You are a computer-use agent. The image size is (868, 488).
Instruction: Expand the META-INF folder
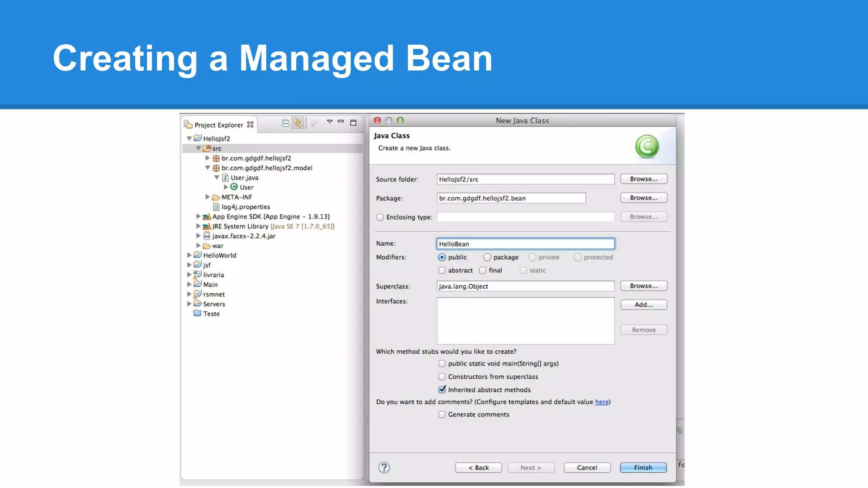208,197
